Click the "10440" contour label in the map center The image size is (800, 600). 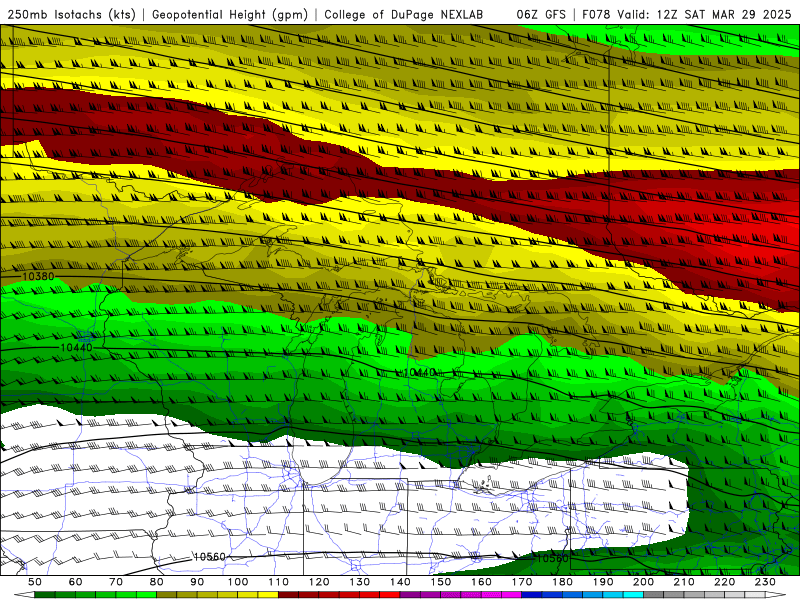click(420, 372)
